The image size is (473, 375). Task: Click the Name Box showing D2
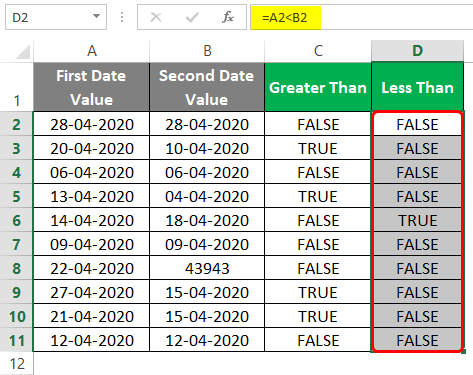click(56, 17)
